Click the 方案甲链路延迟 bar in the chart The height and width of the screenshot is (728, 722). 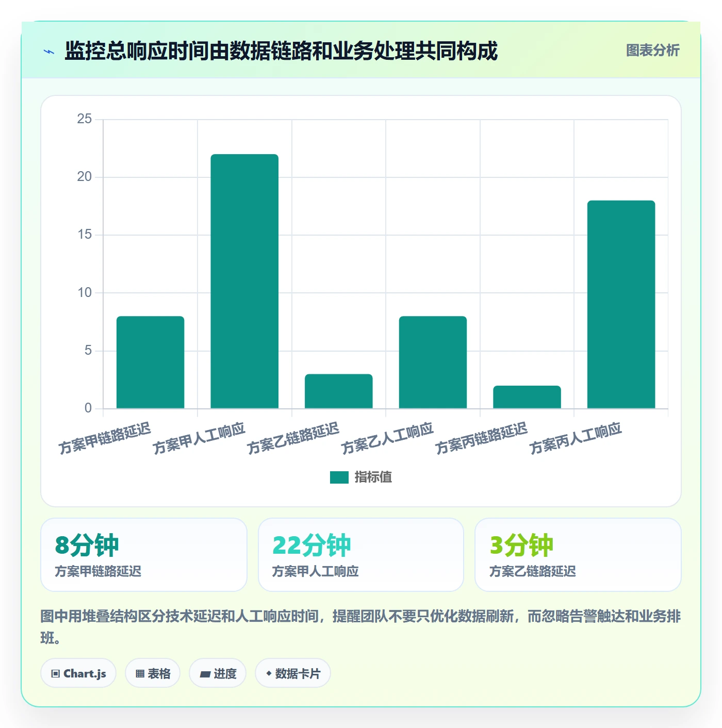coord(150,362)
